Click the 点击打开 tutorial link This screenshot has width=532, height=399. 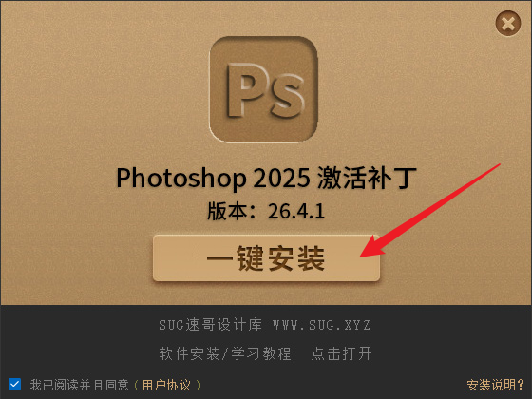point(342,353)
